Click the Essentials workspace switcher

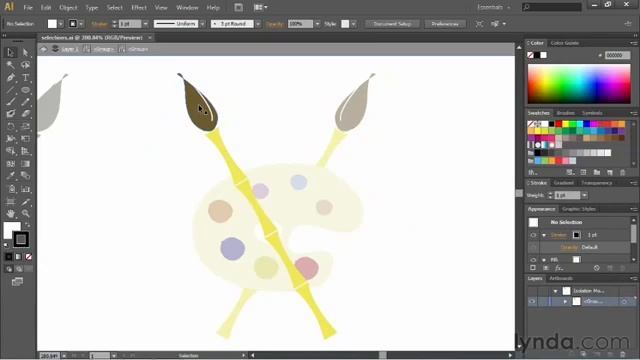pyautogui.click(x=493, y=7)
